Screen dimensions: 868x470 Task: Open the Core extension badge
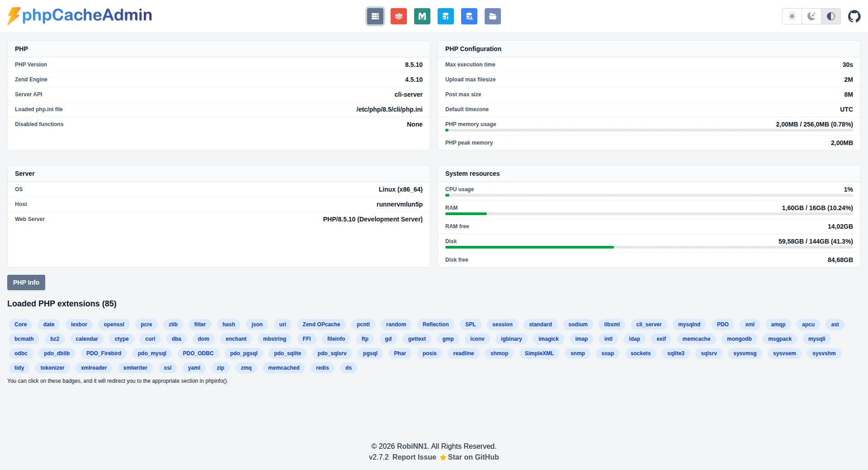tap(21, 324)
